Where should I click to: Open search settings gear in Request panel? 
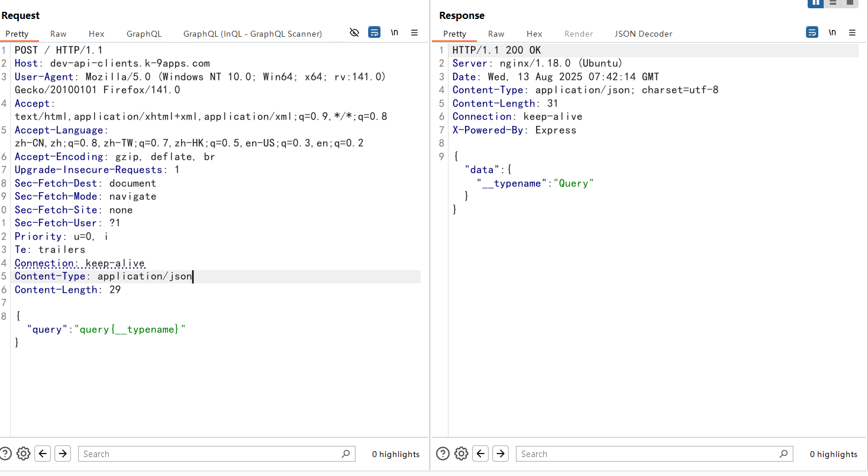tap(23, 454)
